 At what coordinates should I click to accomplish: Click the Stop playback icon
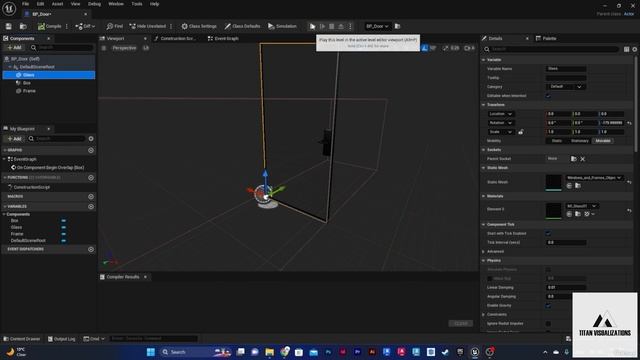click(331, 27)
